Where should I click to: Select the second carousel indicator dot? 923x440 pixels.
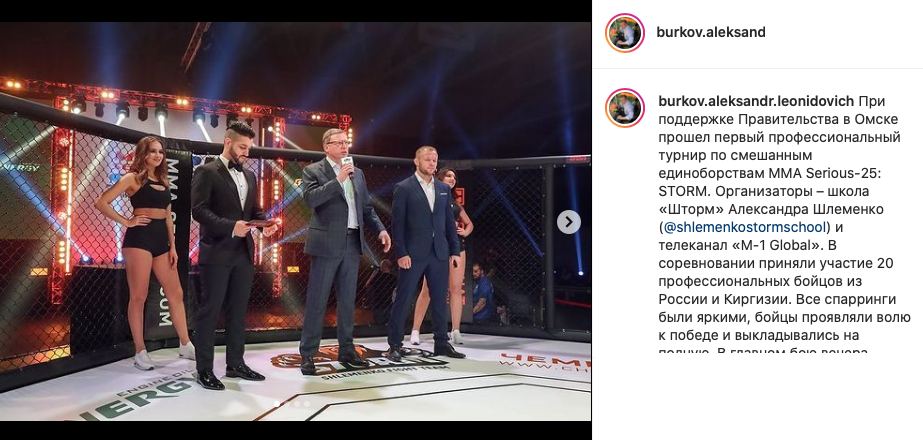click(287, 404)
